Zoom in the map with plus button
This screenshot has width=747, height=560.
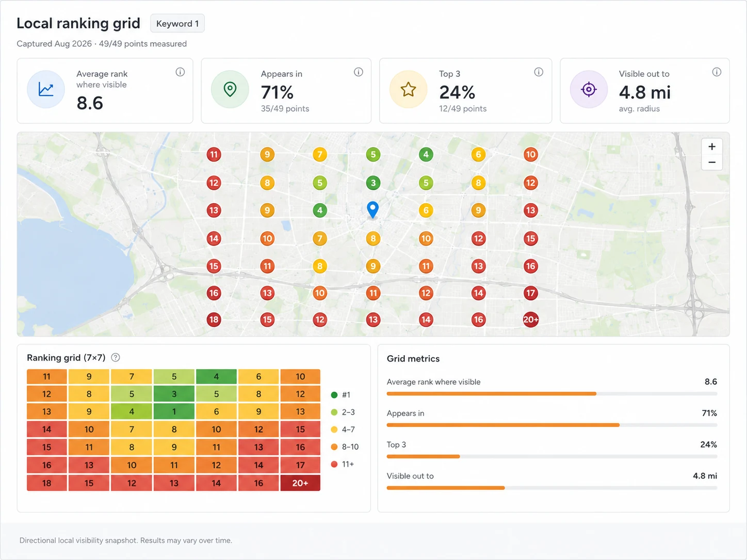tap(712, 146)
